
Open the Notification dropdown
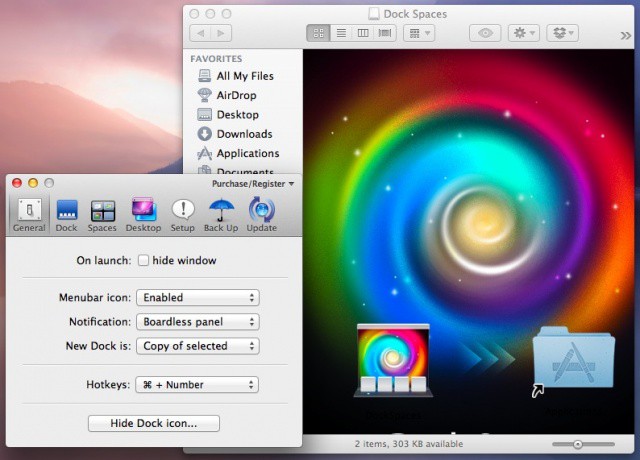click(x=198, y=322)
